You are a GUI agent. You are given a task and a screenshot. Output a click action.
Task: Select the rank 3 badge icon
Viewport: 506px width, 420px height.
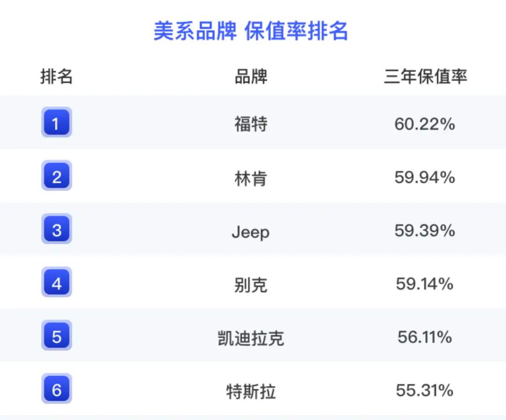pyautogui.click(x=57, y=228)
